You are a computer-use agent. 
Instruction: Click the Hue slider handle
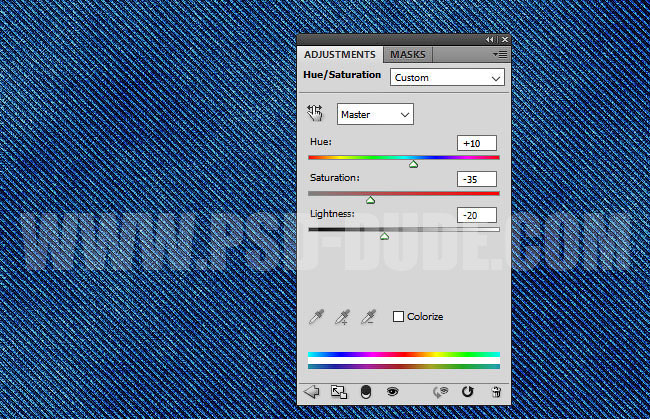(x=413, y=165)
